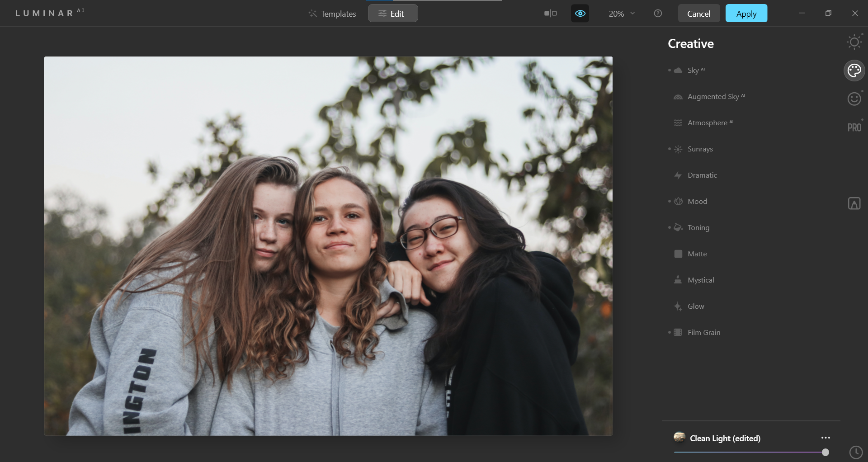The height and width of the screenshot is (462, 868).
Task: Open the Portrait smiley face panel
Action: pyautogui.click(x=854, y=99)
